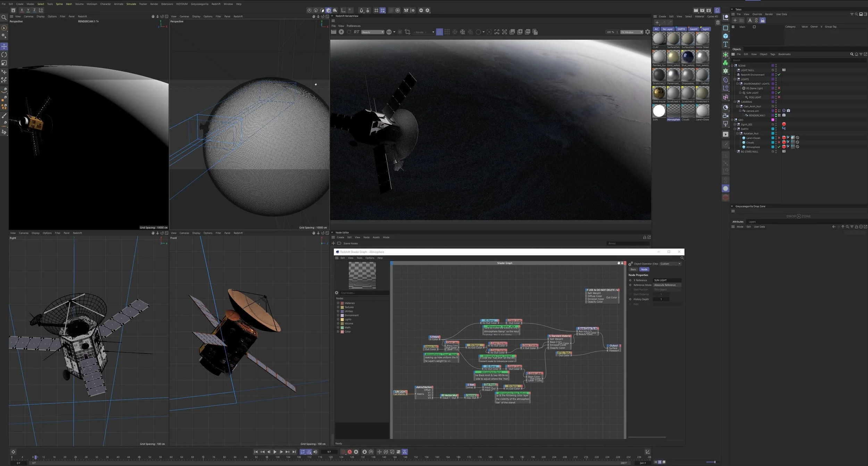Click the search icon in Objects manager

click(851, 54)
